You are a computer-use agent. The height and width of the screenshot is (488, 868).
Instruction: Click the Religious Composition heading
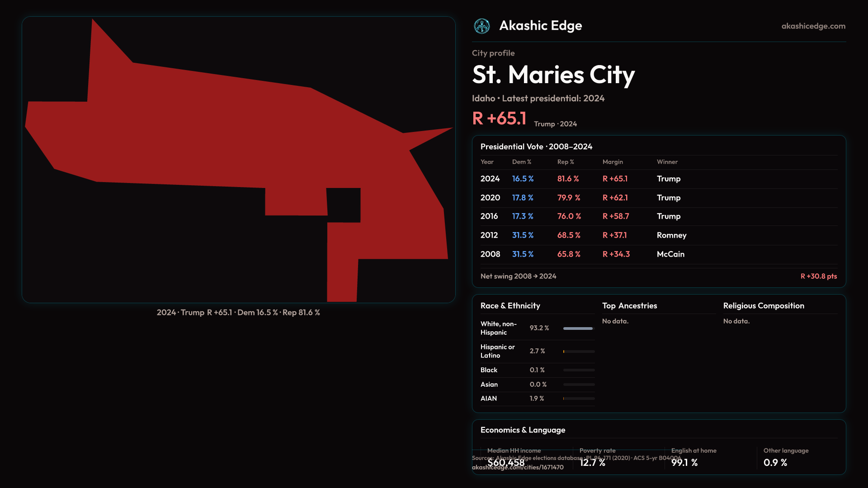(763, 306)
